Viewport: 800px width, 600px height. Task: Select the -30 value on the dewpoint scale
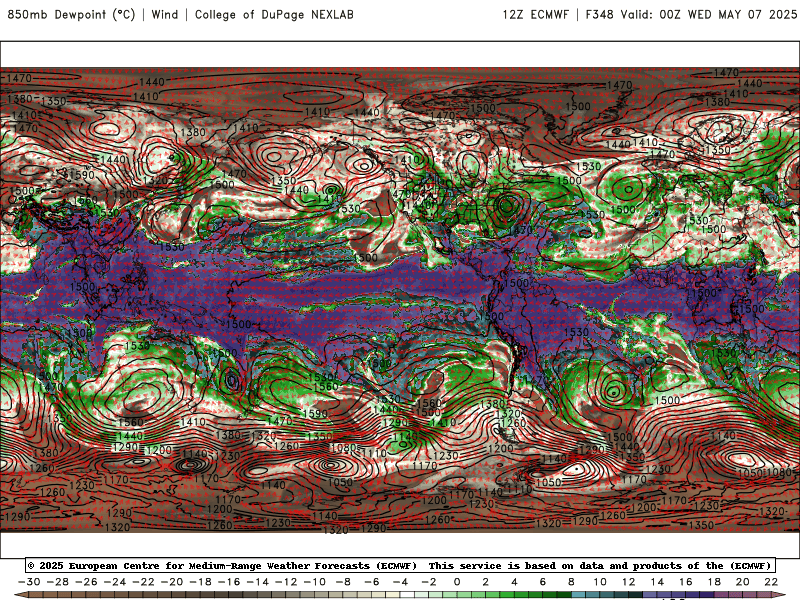29,582
